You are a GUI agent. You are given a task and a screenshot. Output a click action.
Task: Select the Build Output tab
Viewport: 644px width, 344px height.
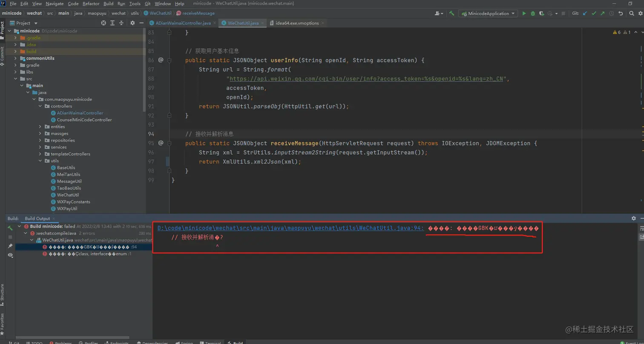(x=37, y=218)
